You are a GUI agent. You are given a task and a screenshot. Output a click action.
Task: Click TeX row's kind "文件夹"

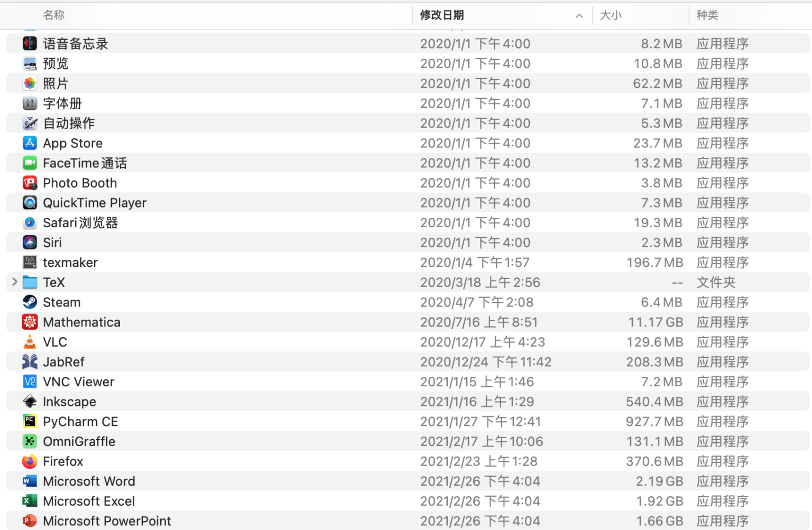point(716,282)
